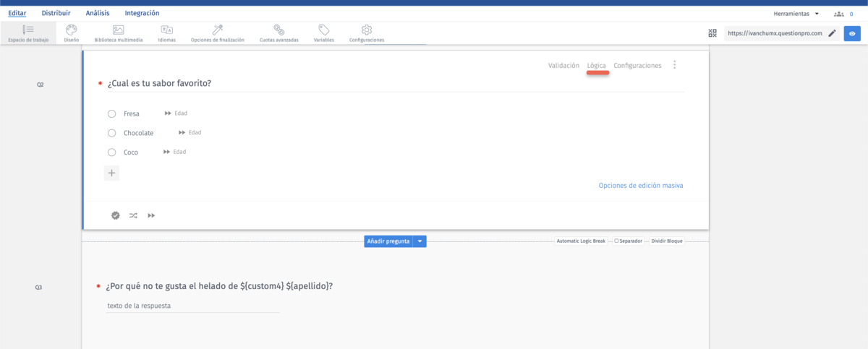Select the Chocolate radio button
The width and height of the screenshot is (868, 349).
tap(111, 133)
